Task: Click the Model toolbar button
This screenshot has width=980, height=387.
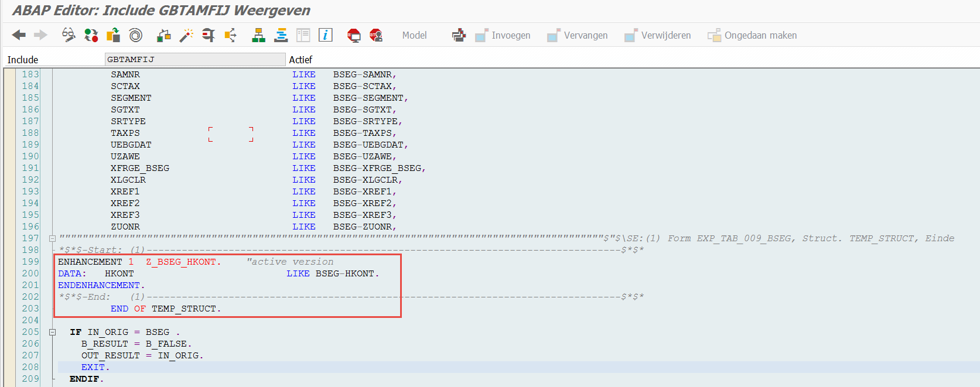Action: point(414,35)
